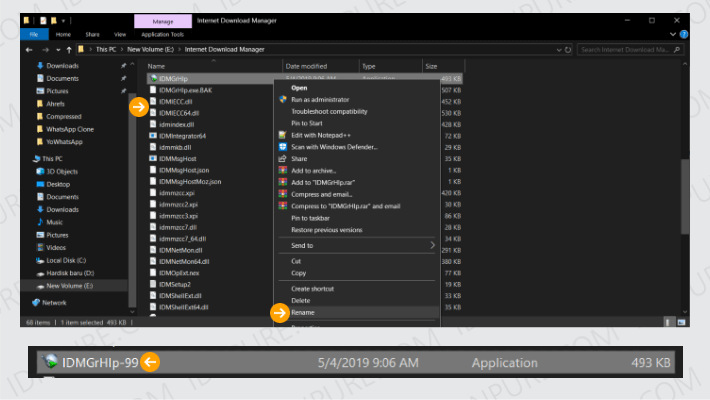This screenshot has height=400, width=710.
Task: Expand the ribbon with the chevron
Action: pyautogui.click(x=672, y=34)
